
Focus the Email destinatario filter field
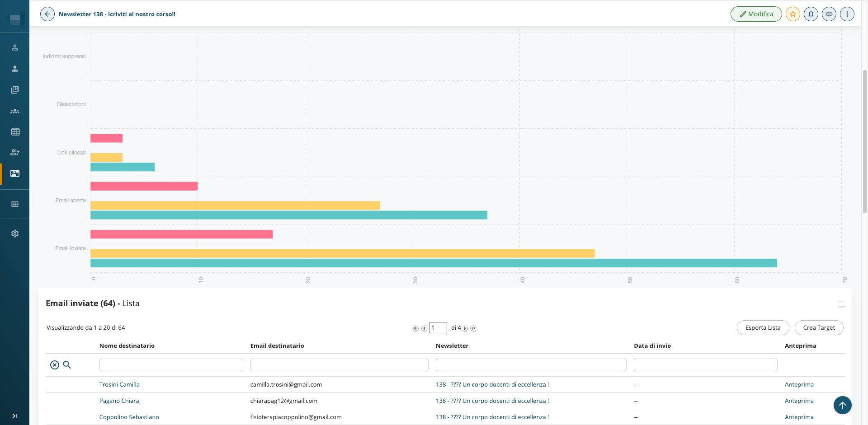click(x=340, y=365)
